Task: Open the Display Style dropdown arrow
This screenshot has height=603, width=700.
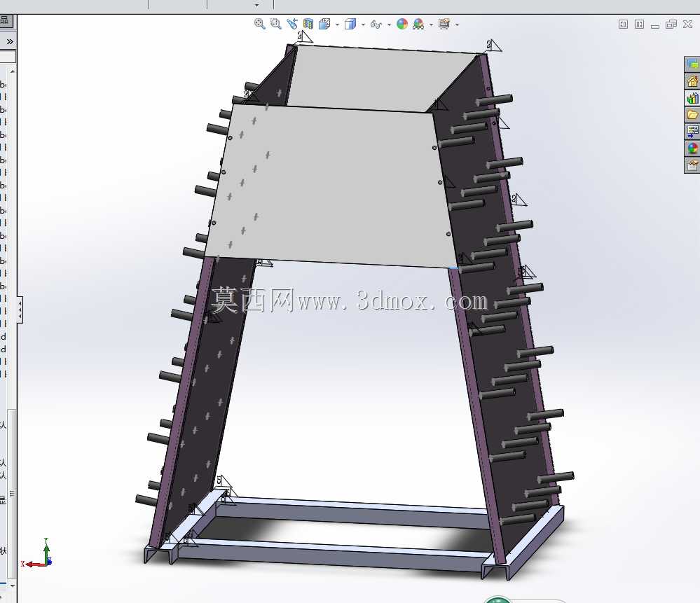Action: coord(363,25)
